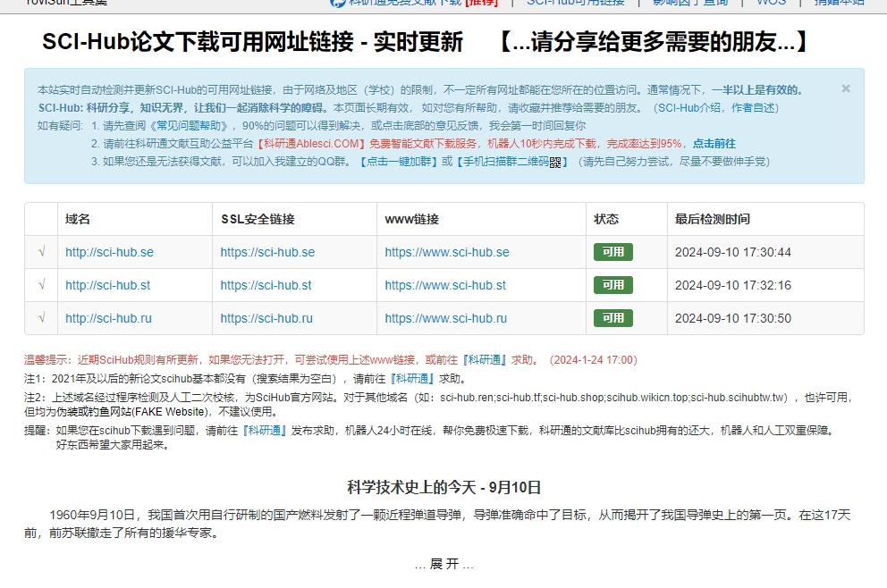
Task: Follow the 点击前往 link in banner
Action: pyautogui.click(x=714, y=144)
